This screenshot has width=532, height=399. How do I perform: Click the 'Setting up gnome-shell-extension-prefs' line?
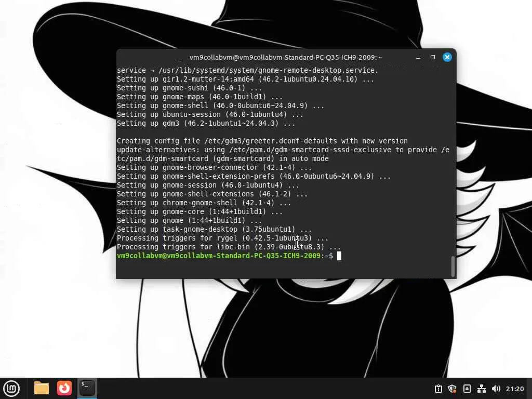point(254,176)
